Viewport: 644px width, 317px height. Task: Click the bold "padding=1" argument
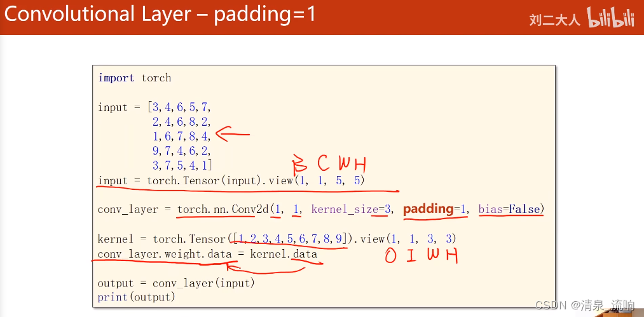click(x=435, y=210)
